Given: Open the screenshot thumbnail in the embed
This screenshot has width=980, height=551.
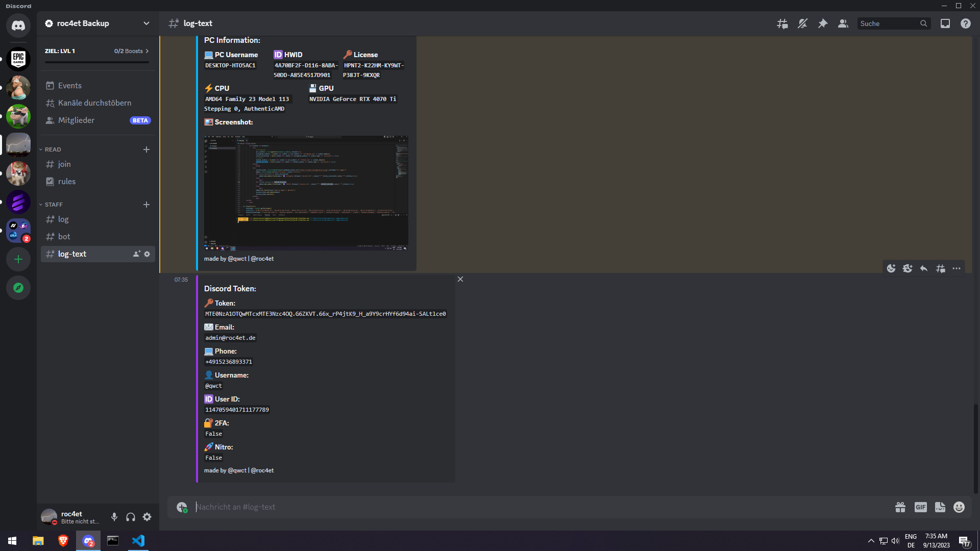Looking at the screenshot, I should coord(306,193).
